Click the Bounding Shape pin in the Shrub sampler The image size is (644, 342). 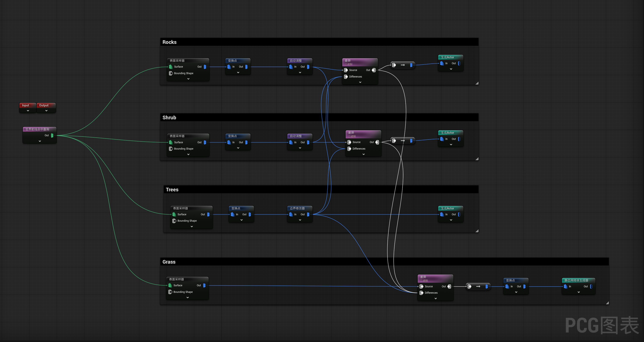[171, 149]
